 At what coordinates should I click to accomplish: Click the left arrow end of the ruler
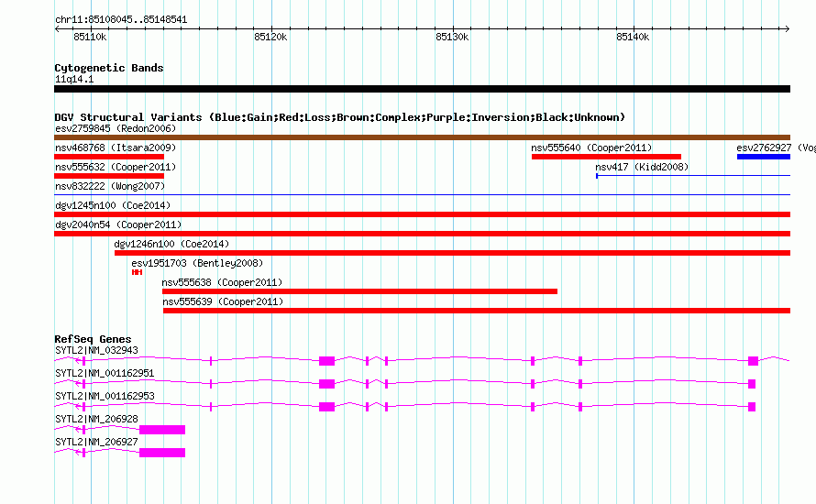click(57, 29)
